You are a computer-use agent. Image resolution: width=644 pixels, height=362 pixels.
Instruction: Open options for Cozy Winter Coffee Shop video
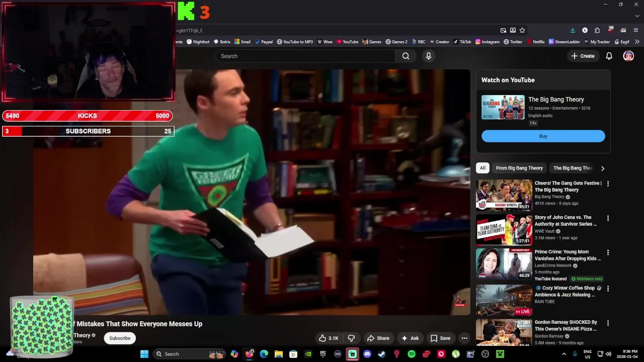(608, 289)
